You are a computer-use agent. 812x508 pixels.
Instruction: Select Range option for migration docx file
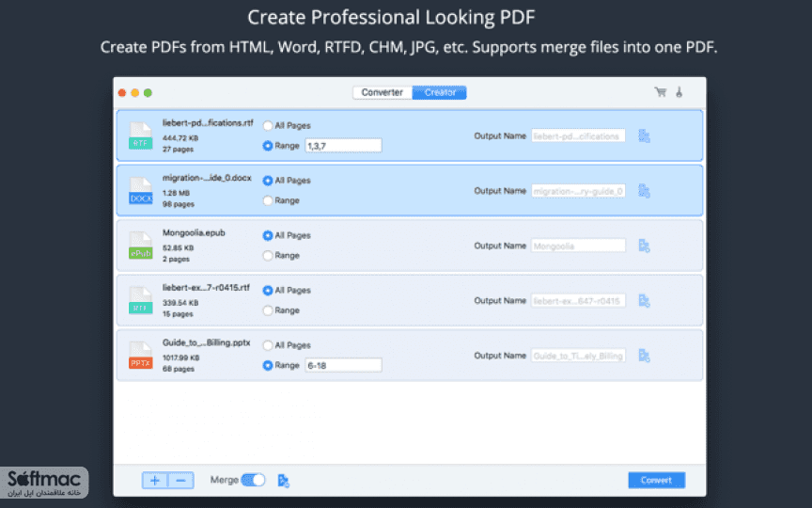267,200
